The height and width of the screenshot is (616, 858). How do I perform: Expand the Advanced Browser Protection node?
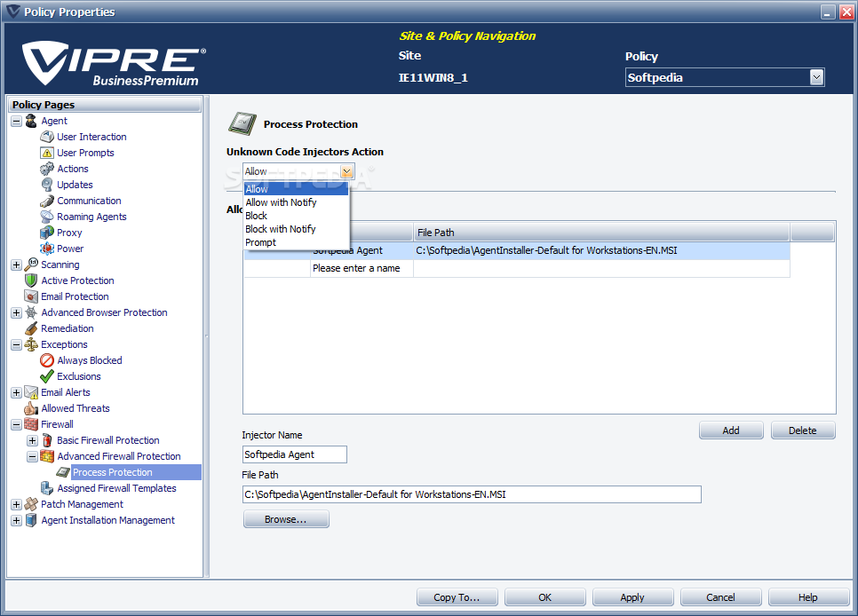coord(16,313)
